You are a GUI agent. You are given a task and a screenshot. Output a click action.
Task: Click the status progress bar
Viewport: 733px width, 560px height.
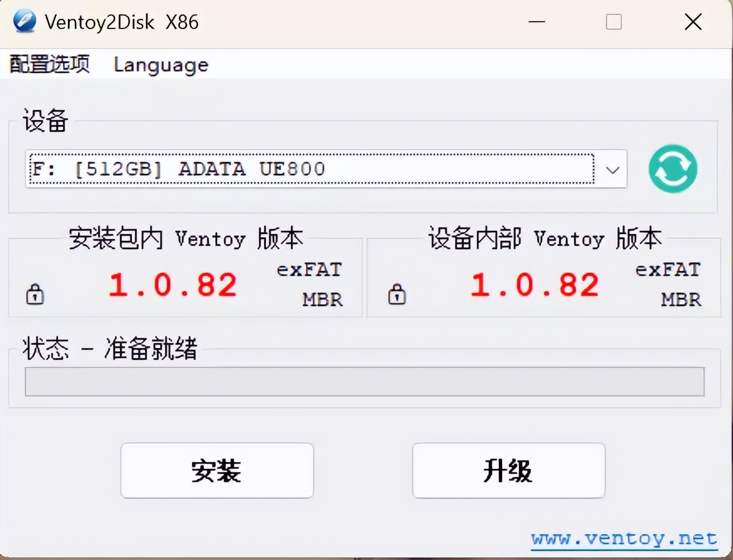pos(364,381)
